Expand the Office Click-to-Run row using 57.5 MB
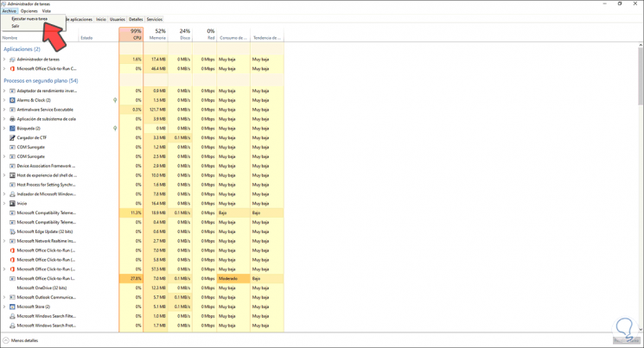The width and height of the screenshot is (644, 348). [4, 269]
